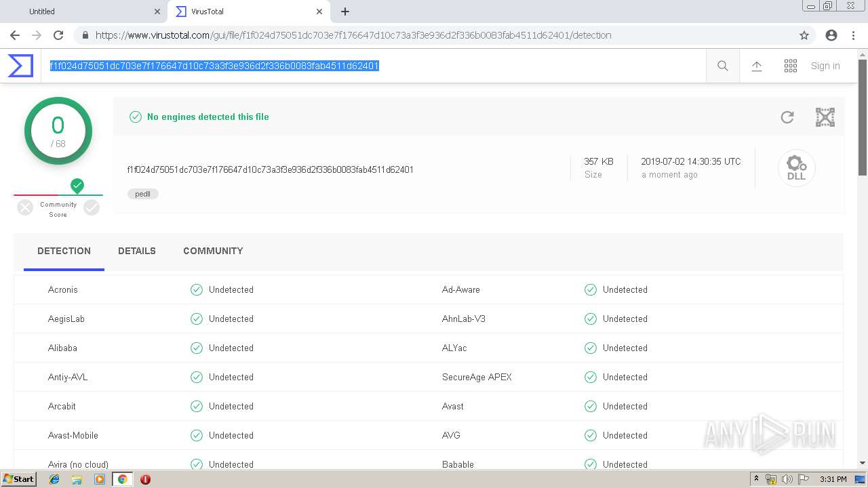Click the red Opera taskbar icon
Viewport: 868px width, 488px height.
click(145, 479)
